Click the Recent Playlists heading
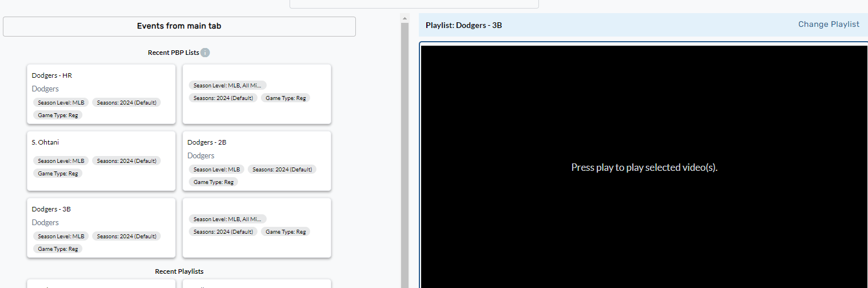 point(179,271)
